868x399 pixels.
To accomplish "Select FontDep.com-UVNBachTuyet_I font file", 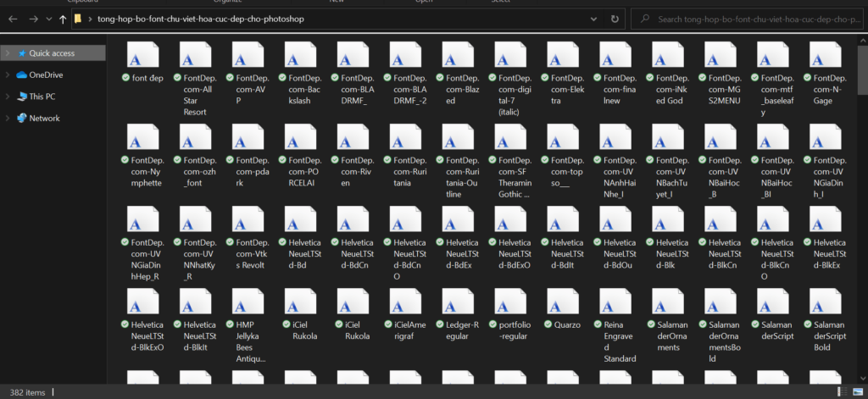I will 668,160.
